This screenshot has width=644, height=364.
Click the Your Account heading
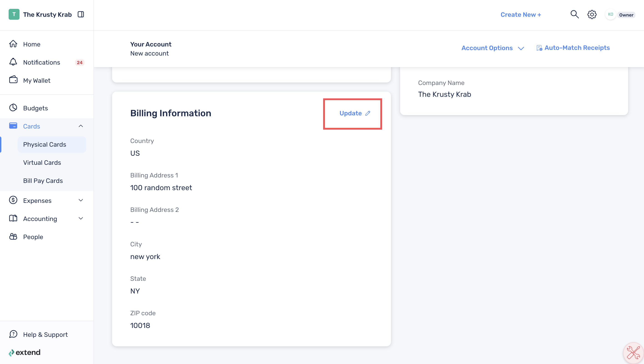click(151, 44)
